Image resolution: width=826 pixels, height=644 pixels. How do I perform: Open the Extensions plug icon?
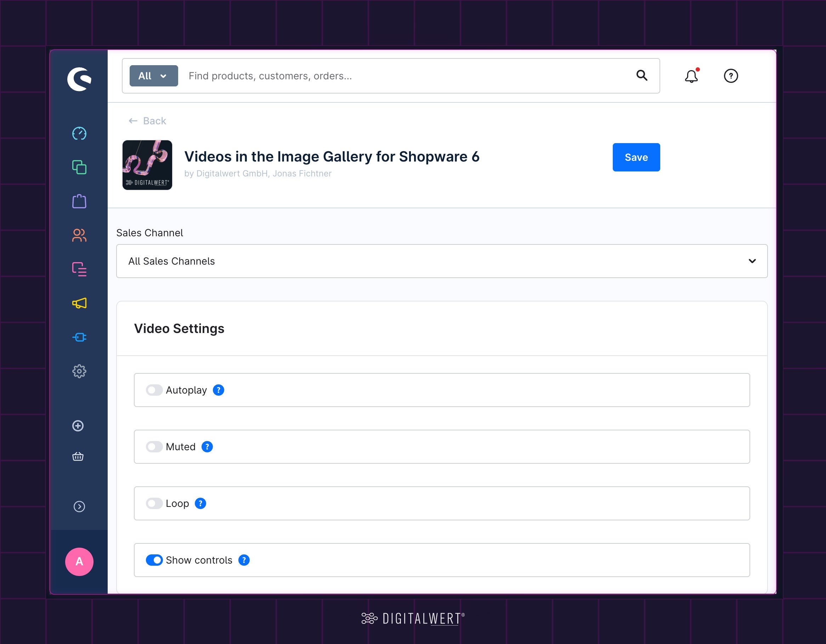tap(79, 337)
